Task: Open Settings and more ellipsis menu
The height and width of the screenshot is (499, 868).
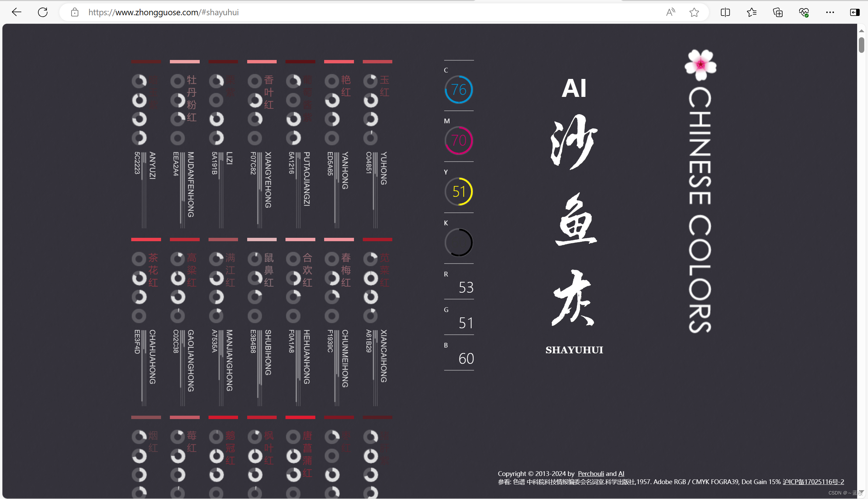Action: point(830,12)
